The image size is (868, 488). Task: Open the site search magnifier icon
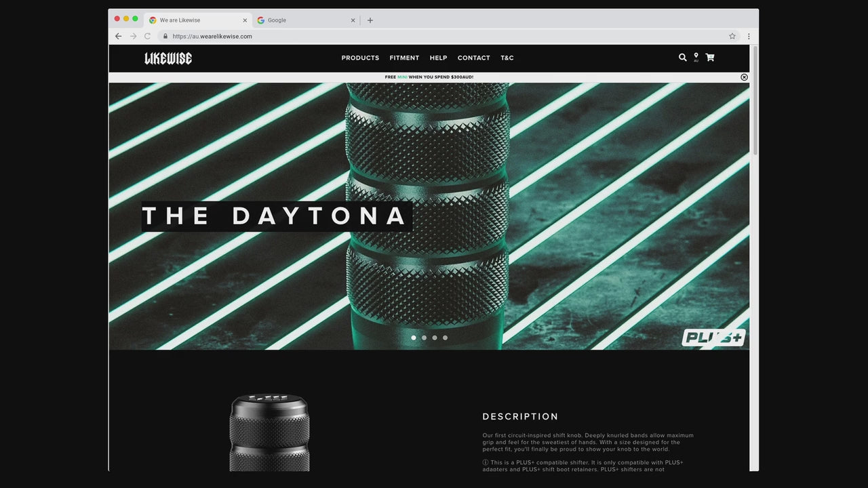coord(682,58)
